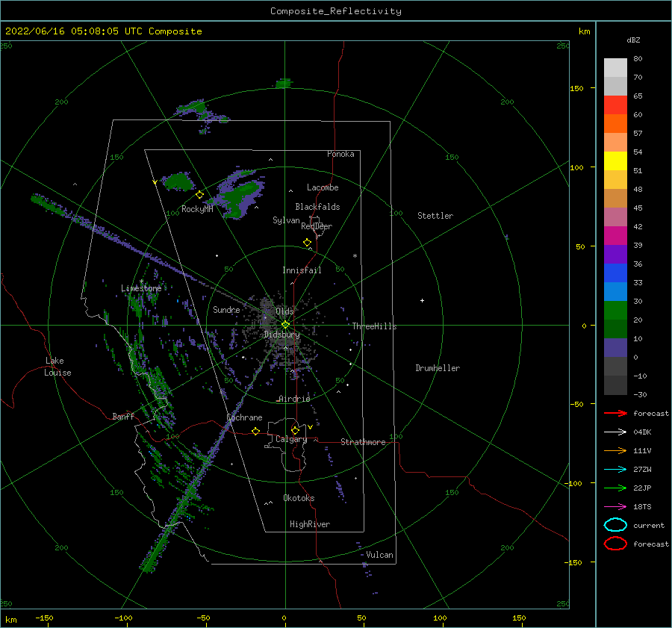Click the Calgary city label
Viewport: 672px width, 628px height.
291,439
